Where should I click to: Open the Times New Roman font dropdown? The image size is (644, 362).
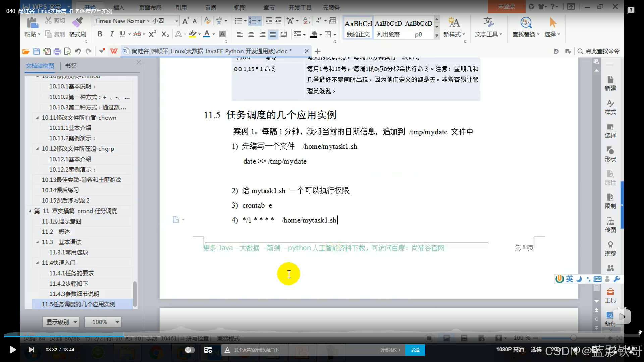[x=148, y=21]
